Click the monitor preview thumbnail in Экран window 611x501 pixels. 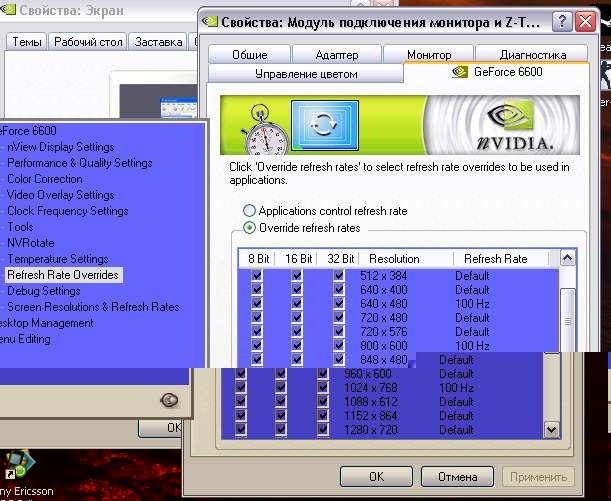(158, 101)
